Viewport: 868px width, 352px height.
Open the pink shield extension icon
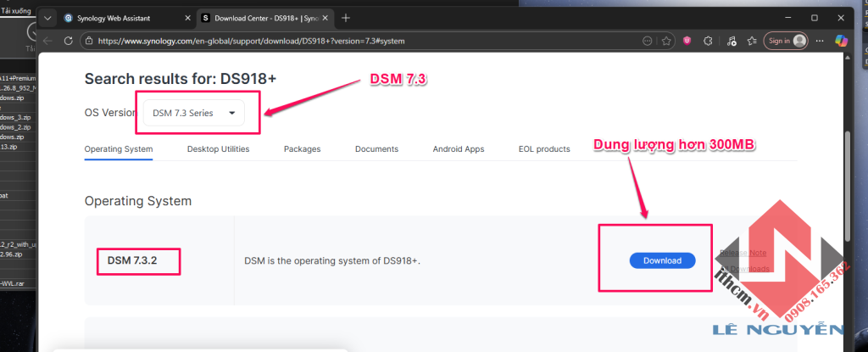pyautogui.click(x=687, y=41)
